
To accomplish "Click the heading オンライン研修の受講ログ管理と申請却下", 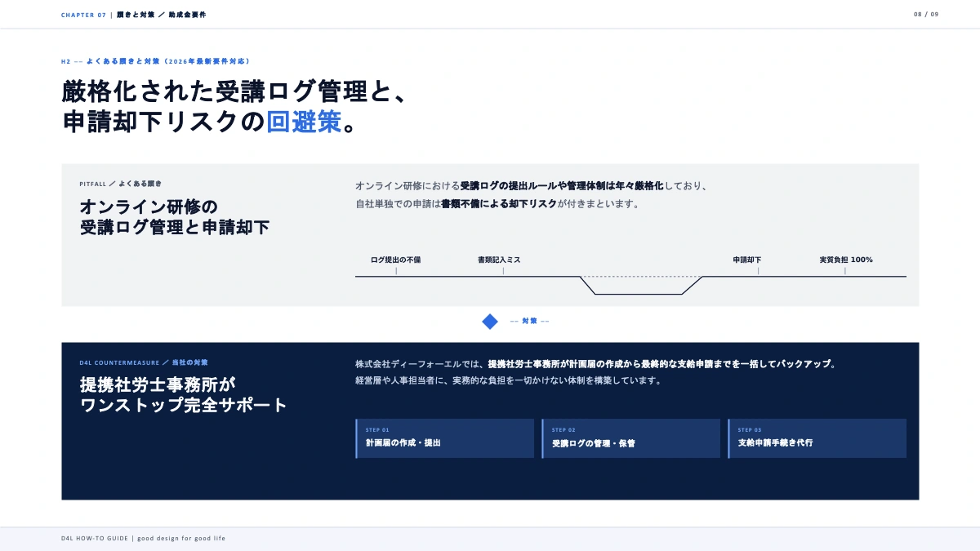I will pos(175,217).
